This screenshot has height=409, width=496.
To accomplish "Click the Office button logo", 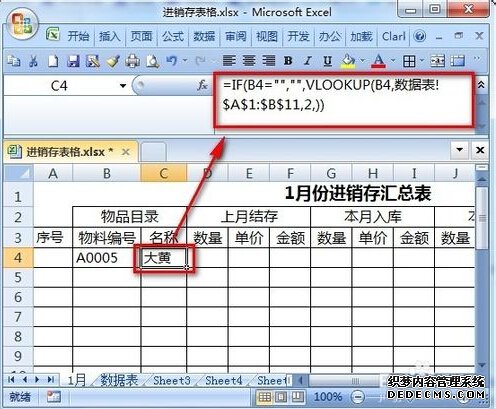I will [21, 25].
